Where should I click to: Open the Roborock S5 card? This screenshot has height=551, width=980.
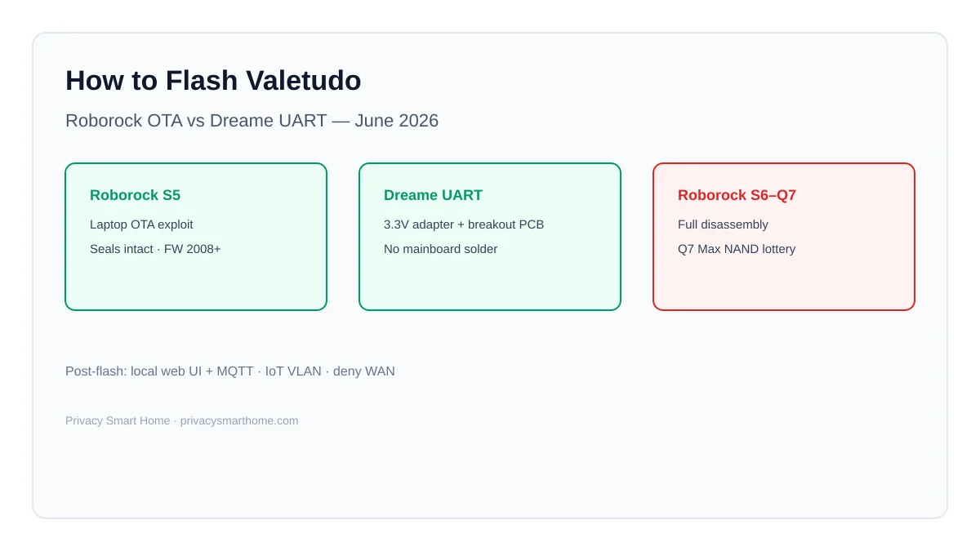click(196, 237)
